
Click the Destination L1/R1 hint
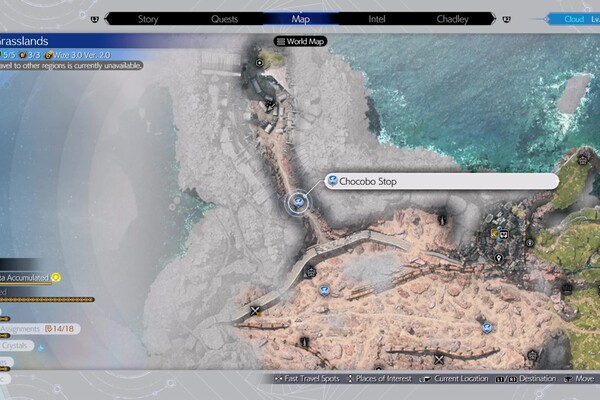pyautogui.click(x=526, y=379)
